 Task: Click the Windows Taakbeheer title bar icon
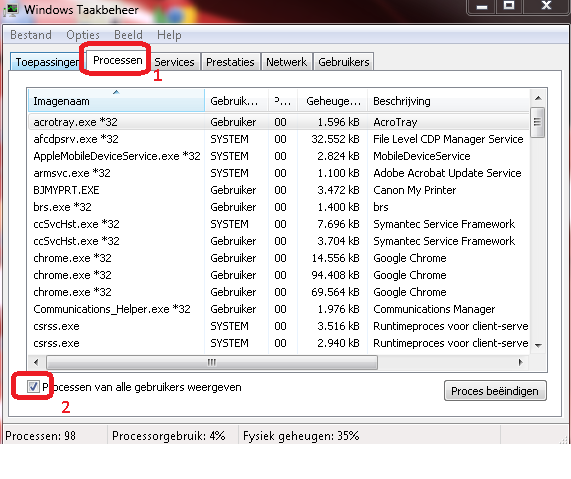[x=12, y=9]
